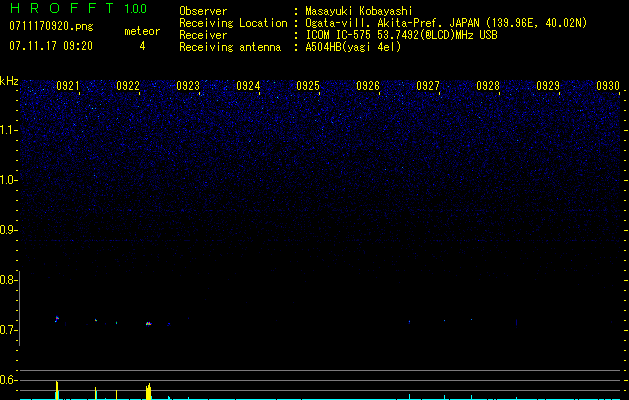
Task: Click the 'Receiver' field label
Action: tap(203, 35)
